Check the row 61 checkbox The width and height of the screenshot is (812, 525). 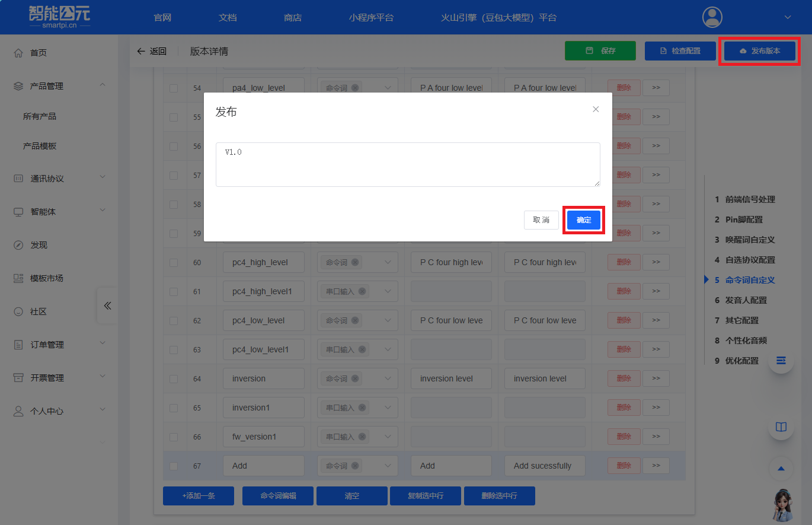174,292
